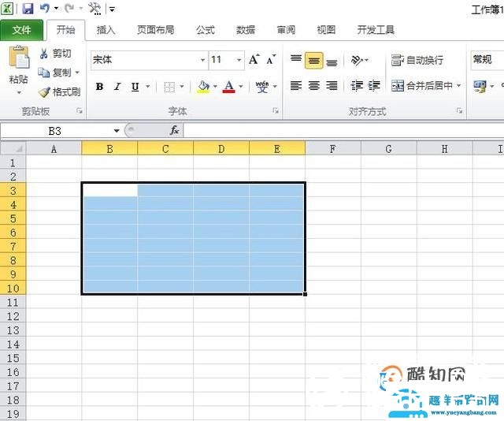
Task: Expand the Copy (复制) dropdown arrow
Action: (x=77, y=73)
